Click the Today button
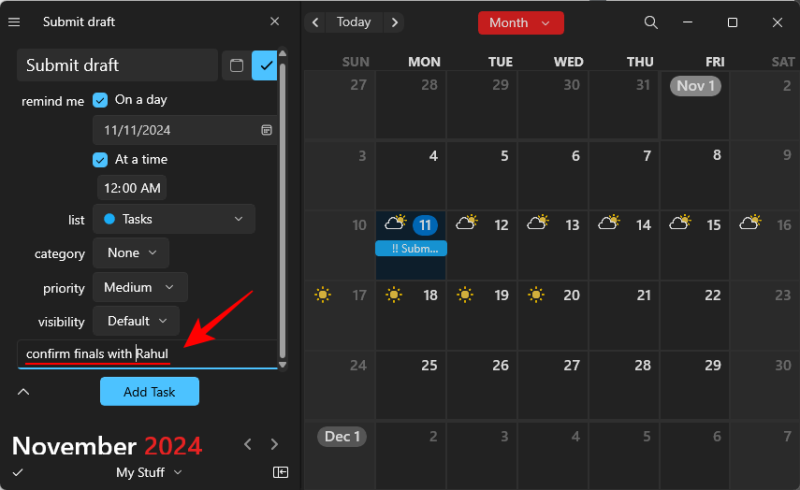This screenshot has width=800, height=490. tap(354, 22)
